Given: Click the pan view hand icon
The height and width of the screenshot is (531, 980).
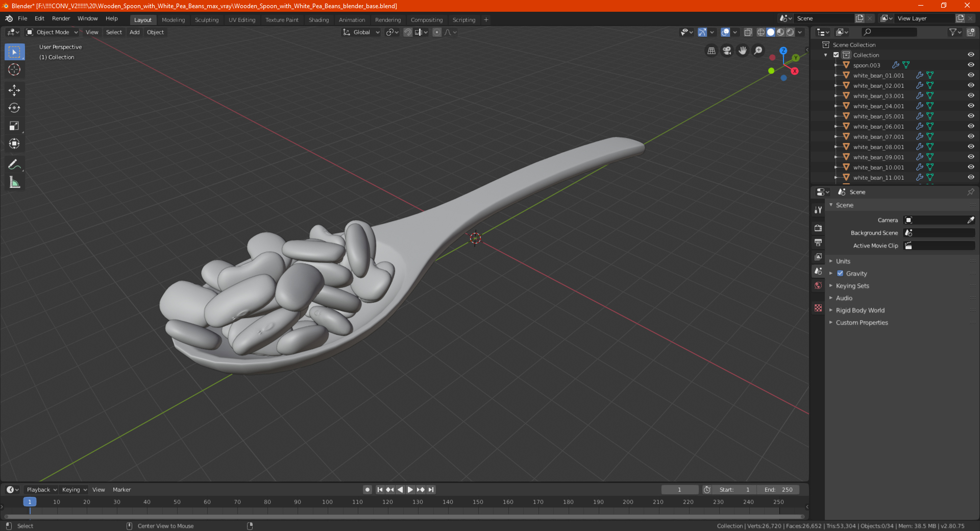Looking at the screenshot, I should tap(743, 51).
